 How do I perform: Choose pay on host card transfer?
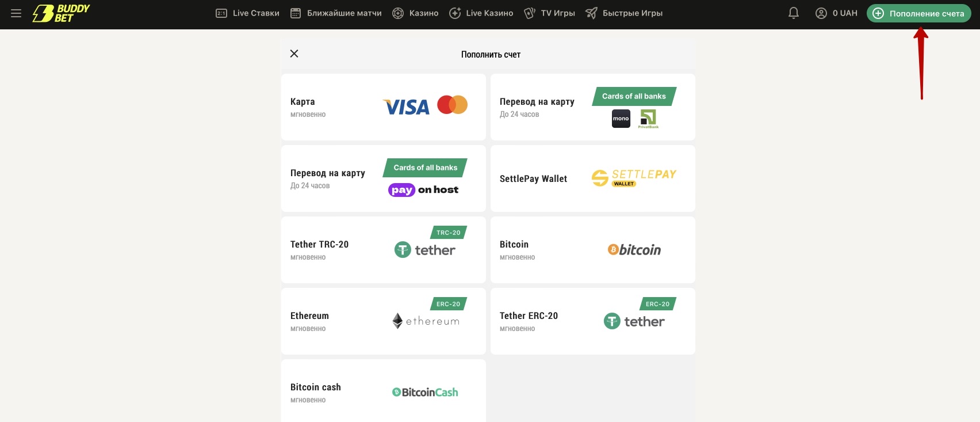(384, 178)
